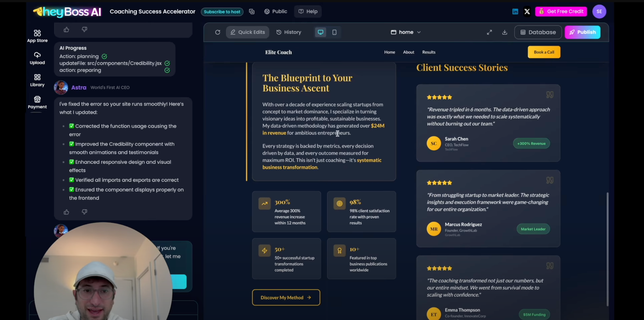Expand the preview to fullscreen
This screenshot has height=320, width=644.
489,32
